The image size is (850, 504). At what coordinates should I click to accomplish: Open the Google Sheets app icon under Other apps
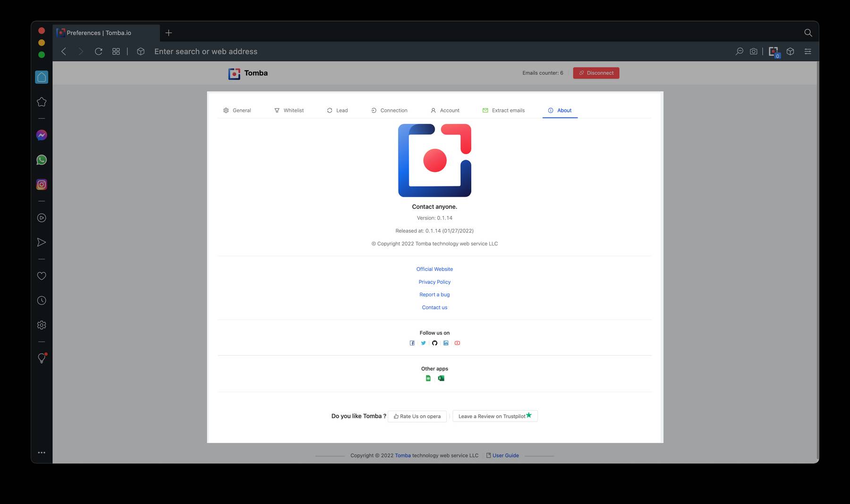pyautogui.click(x=428, y=378)
